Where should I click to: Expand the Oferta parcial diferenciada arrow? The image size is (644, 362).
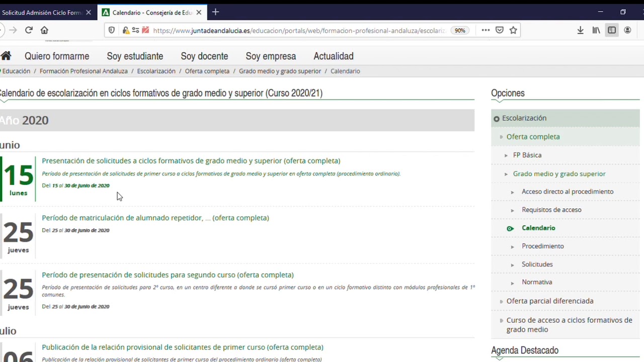click(x=501, y=301)
